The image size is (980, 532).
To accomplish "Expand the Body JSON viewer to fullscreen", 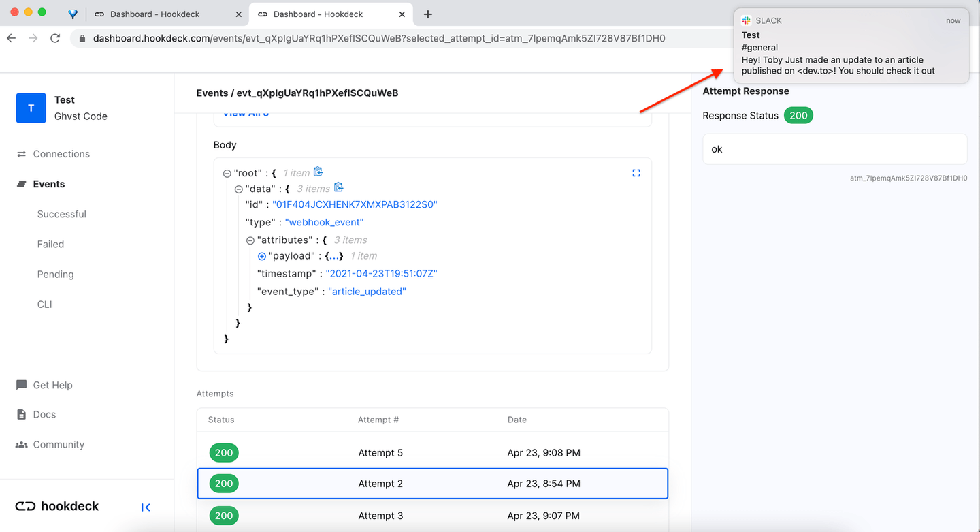I will tap(636, 173).
